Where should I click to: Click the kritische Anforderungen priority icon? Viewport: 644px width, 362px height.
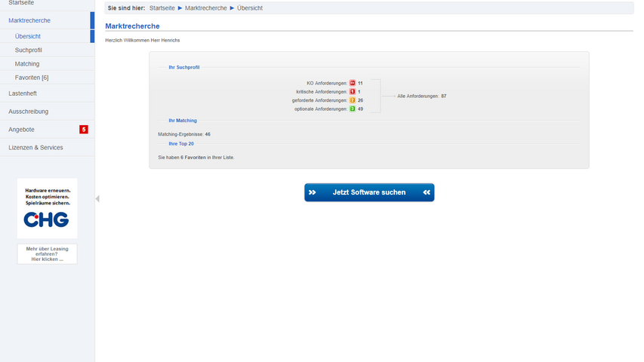click(x=352, y=91)
